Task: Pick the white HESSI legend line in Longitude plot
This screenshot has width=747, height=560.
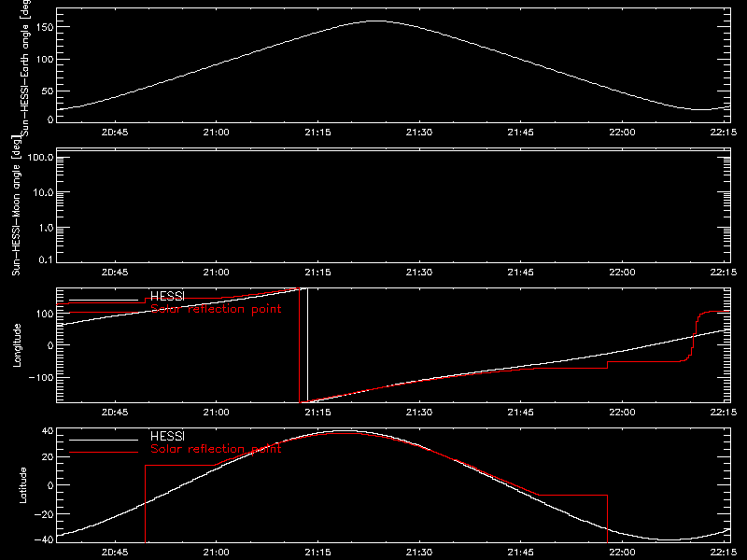Action: pyautogui.click(x=104, y=300)
